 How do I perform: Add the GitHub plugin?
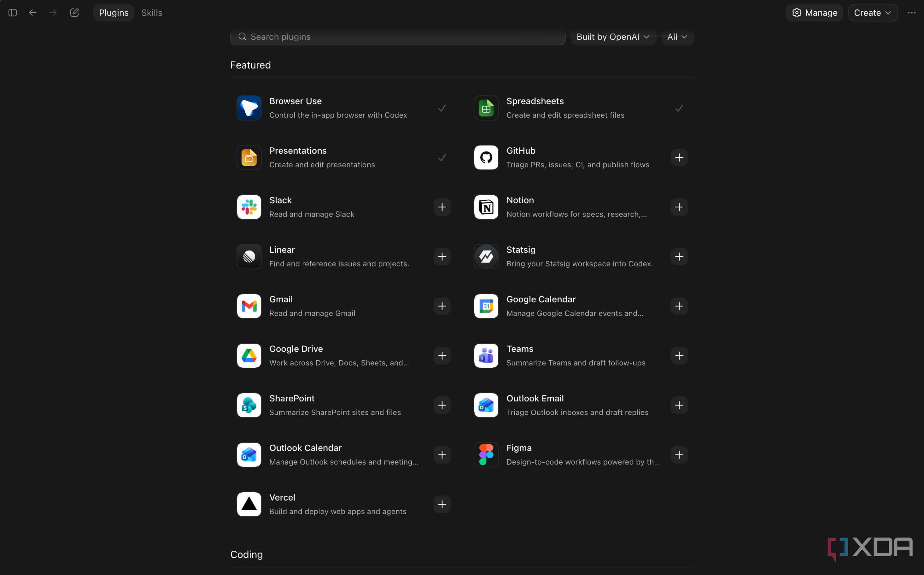(679, 157)
